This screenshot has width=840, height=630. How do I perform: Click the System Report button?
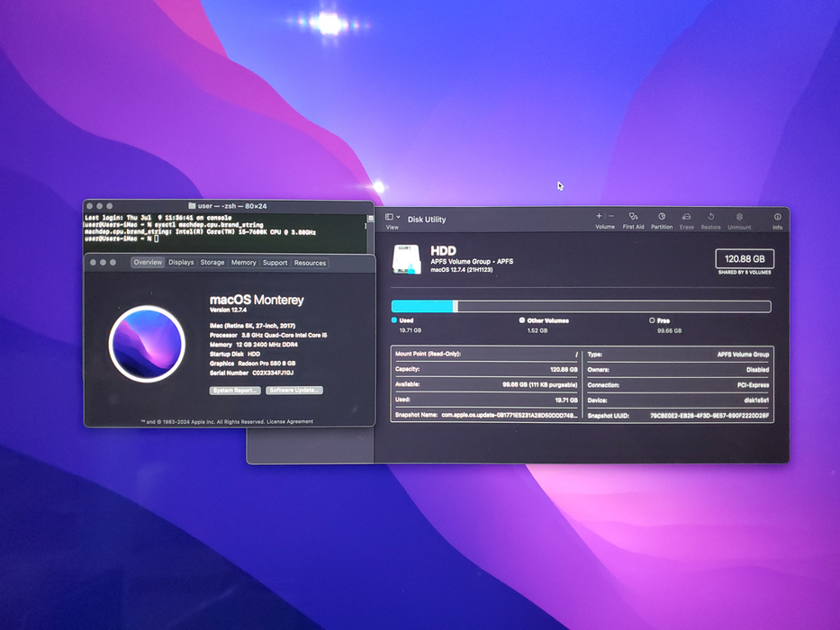tap(235, 390)
